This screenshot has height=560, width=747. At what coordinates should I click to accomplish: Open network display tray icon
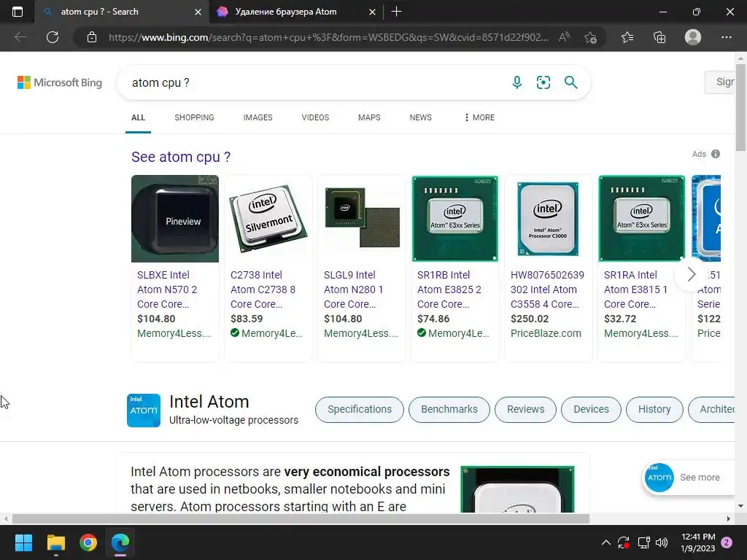pyautogui.click(x=643, y=542)
